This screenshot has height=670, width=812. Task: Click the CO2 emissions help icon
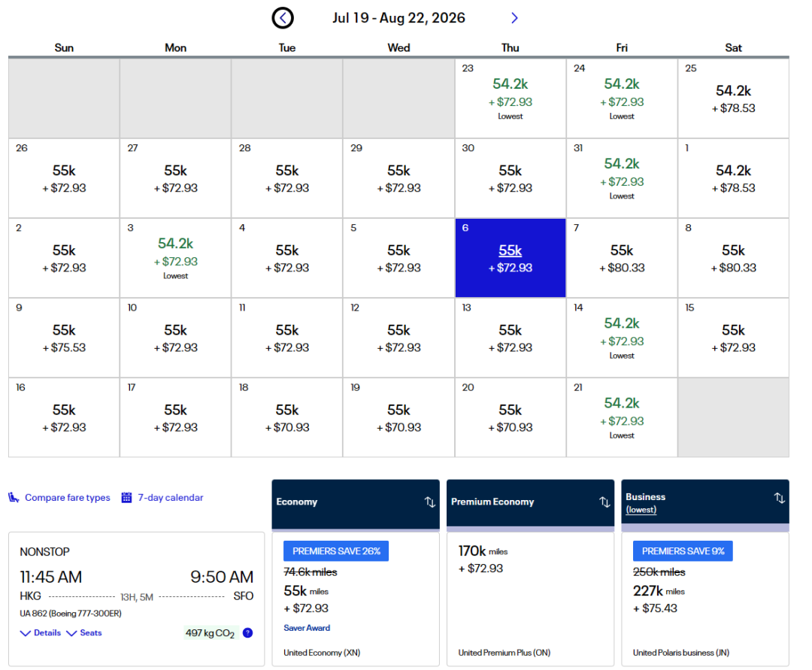248,633
